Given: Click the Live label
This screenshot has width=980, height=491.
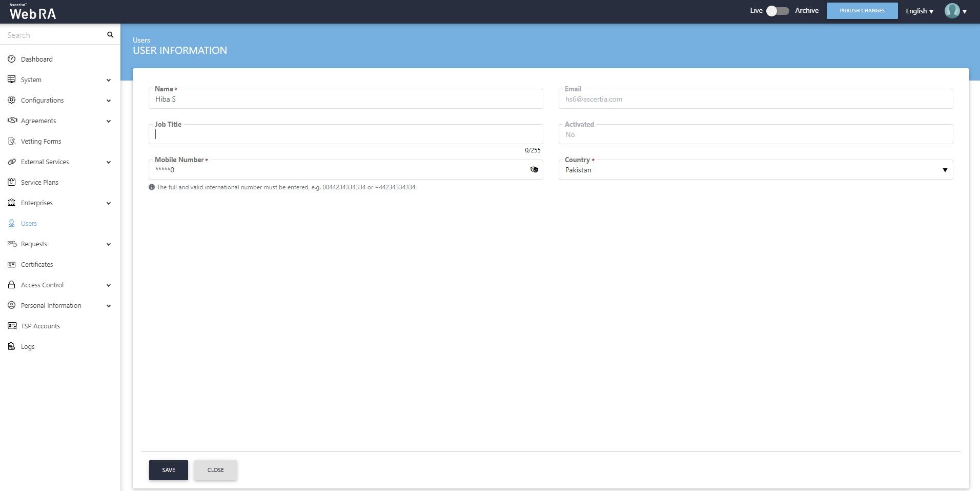Looking at the screenshot, I should point(756,10).
